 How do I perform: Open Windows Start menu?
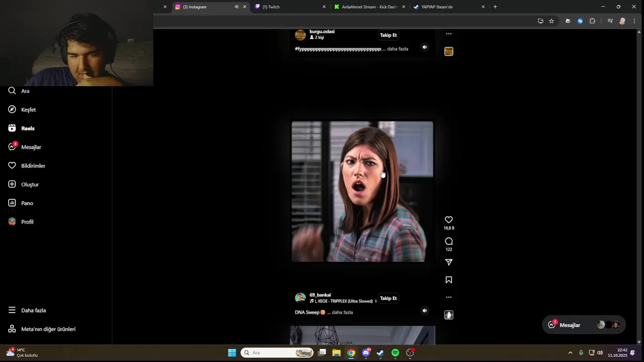[x=232, y=353]
